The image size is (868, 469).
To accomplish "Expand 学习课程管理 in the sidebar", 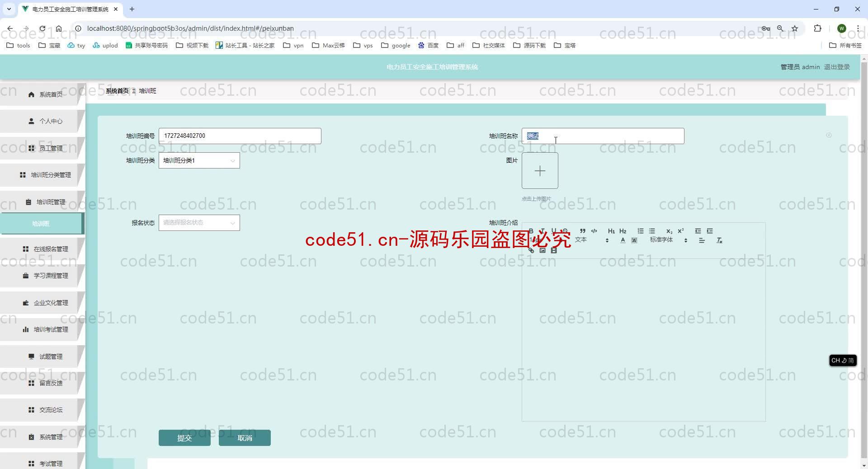I will click(x=42, y=276).
